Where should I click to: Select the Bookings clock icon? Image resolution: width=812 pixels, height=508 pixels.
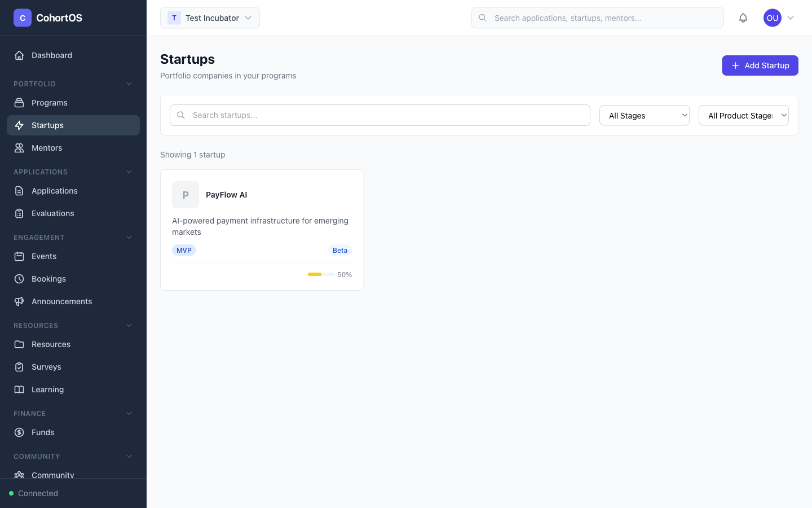(x=19, y=279)
